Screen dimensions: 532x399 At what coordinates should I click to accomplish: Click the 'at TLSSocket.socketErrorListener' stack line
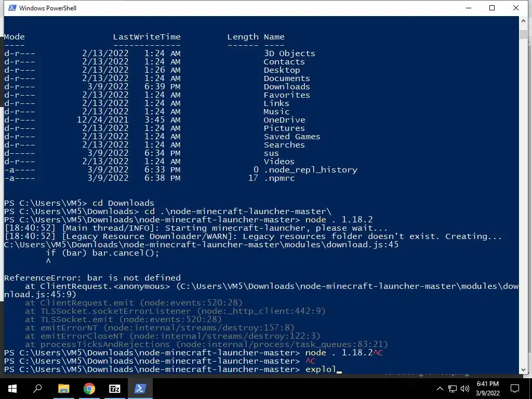coord(175,311)
